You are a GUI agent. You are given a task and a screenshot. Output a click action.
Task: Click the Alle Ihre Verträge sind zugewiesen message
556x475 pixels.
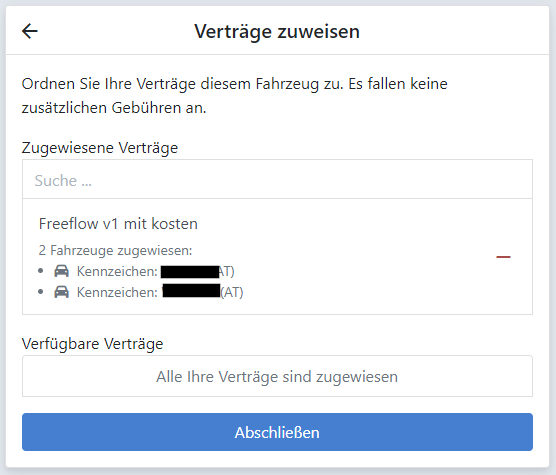point(277,376)
